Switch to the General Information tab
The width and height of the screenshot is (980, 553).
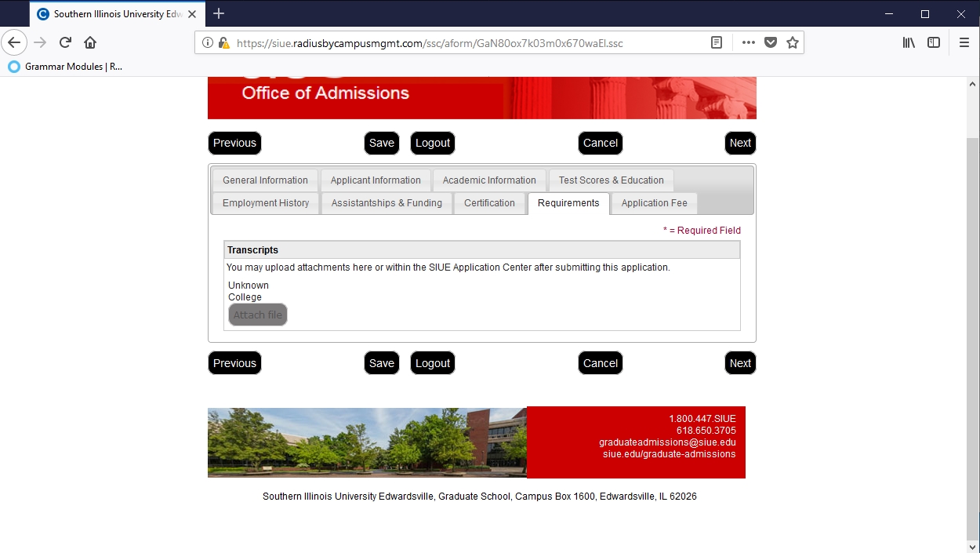point(265,180)
